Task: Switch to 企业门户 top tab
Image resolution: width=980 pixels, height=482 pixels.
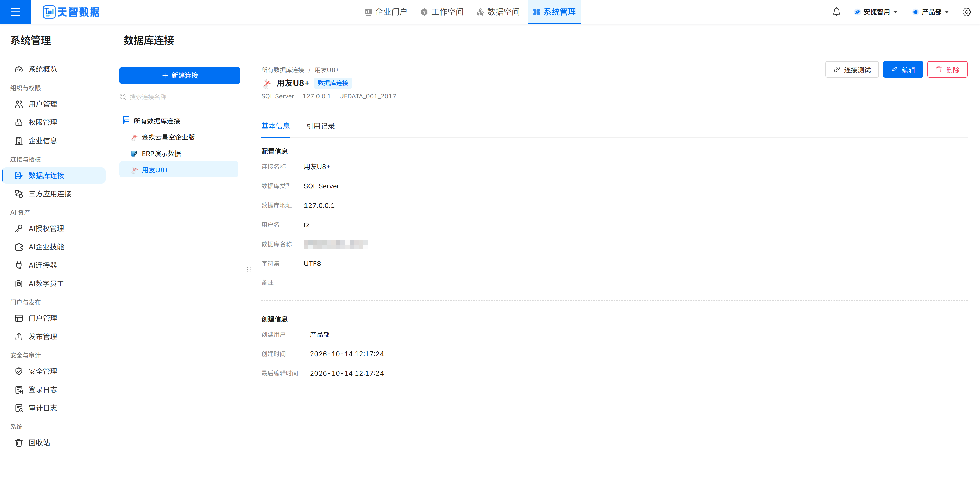Action: click(x=386, y=12)
